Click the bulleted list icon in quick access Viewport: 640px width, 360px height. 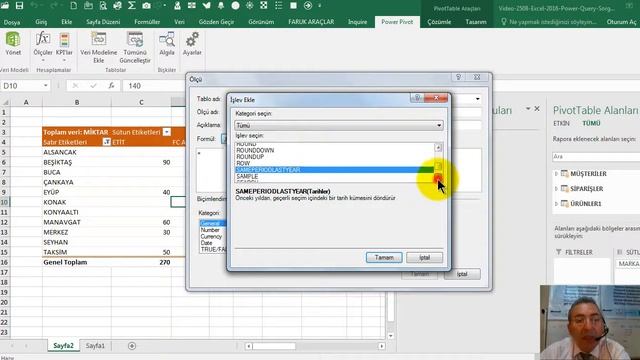279,6
